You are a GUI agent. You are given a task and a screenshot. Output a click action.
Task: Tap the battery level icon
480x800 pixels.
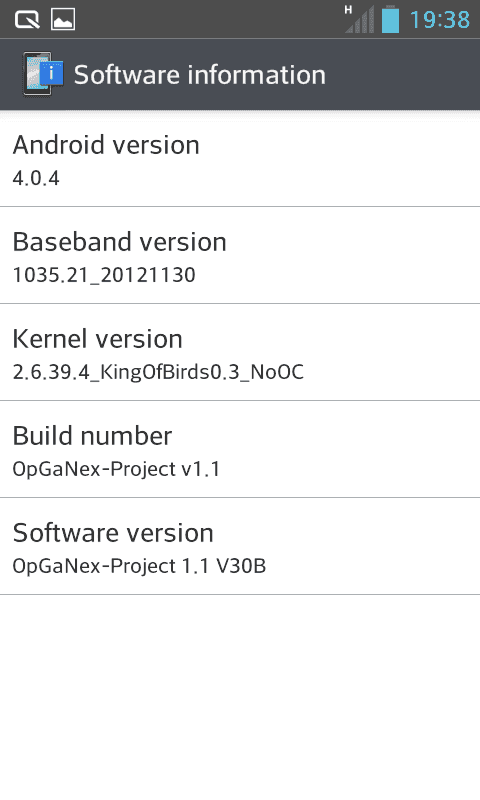click(390, 19)
